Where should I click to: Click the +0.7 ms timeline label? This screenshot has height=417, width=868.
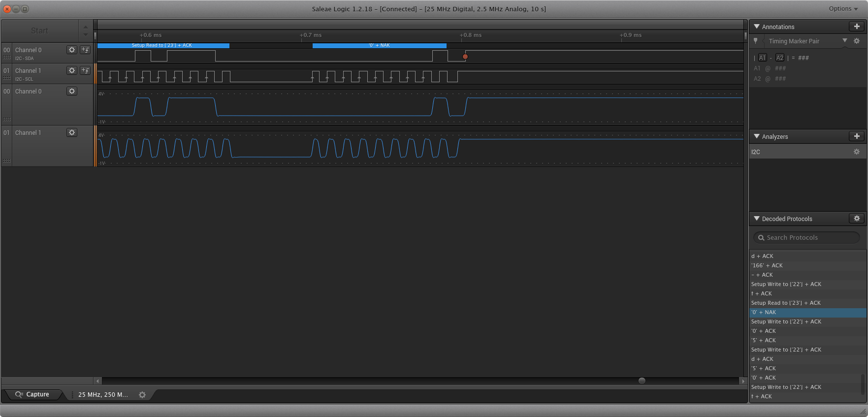(x=311, y=35)
